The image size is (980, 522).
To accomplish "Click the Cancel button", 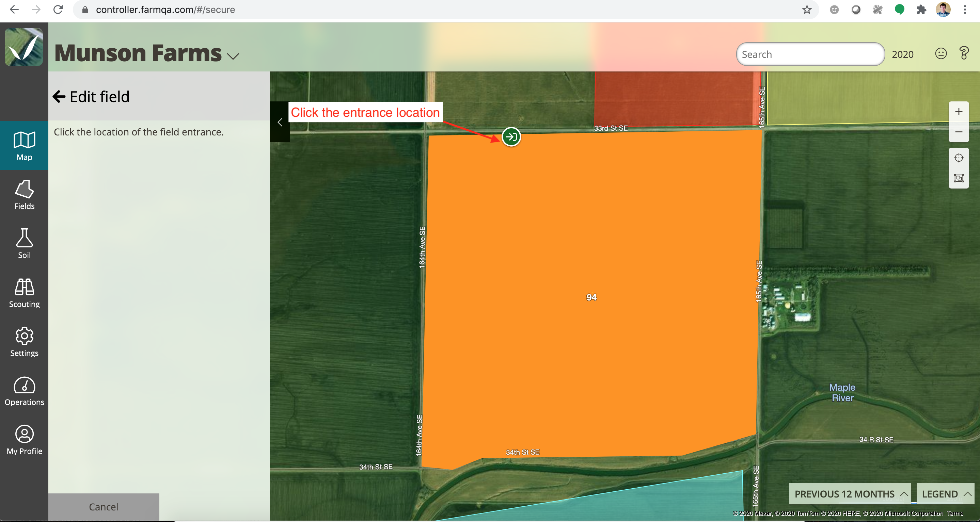I will [104, 507].
